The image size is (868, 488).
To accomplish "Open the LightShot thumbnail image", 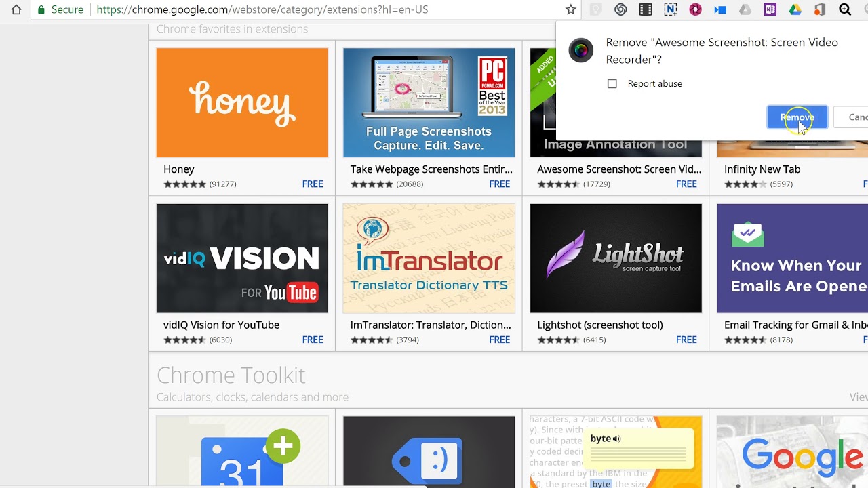I will 616,258.
